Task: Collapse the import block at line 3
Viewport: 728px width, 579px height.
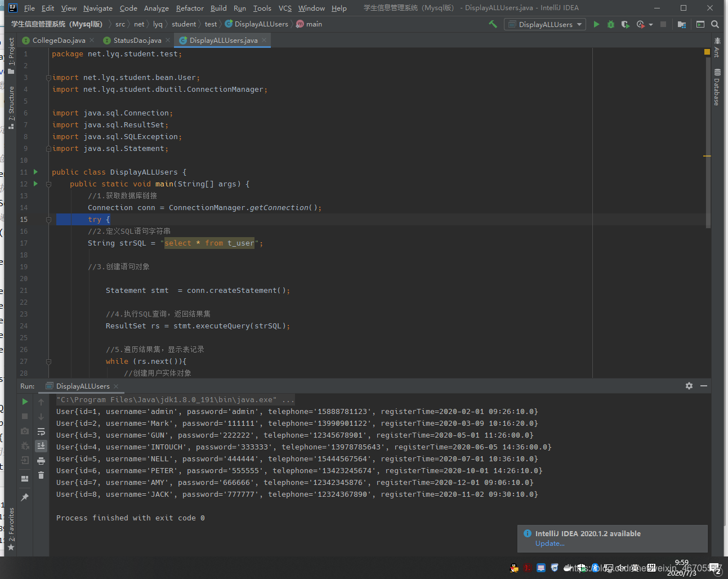Action: pyautogui.click(x=48, y=78)
